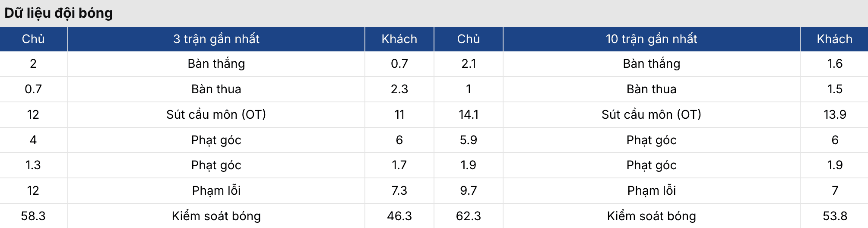Click the 5.9 corner kicks value
868x228 pixels.
pyautogui.click(x=469, y=140)
